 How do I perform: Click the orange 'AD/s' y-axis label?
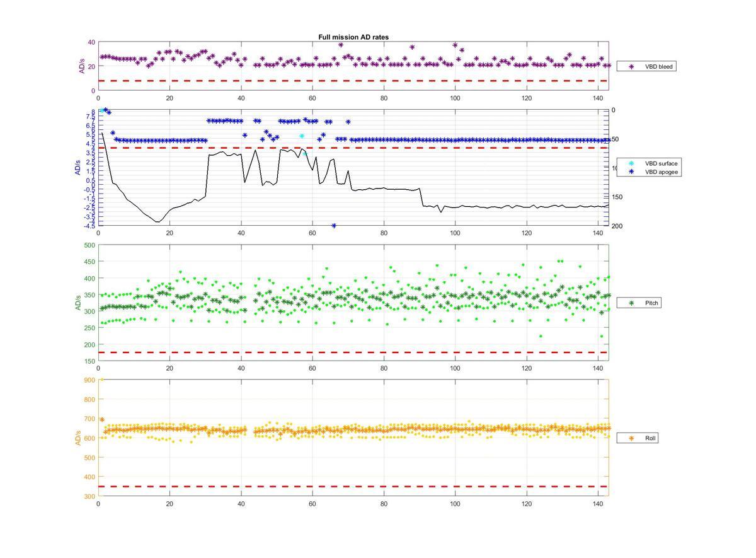click(x=79, y=438)
